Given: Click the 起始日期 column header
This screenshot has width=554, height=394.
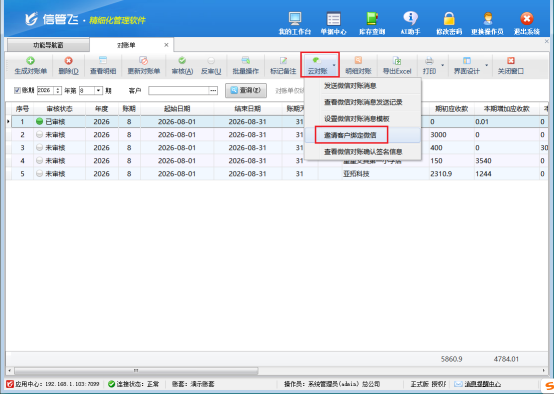Looking at the screenshot, I should point(177,109).
